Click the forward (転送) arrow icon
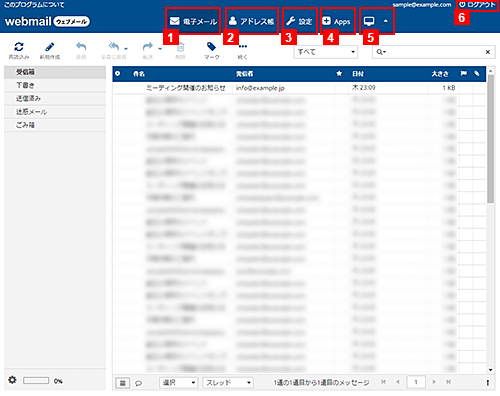 coord(148,47)
